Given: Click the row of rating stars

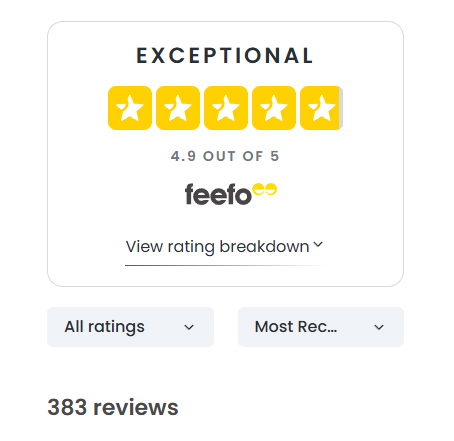Looking at the screenshot, I should (x=226, y=108).
